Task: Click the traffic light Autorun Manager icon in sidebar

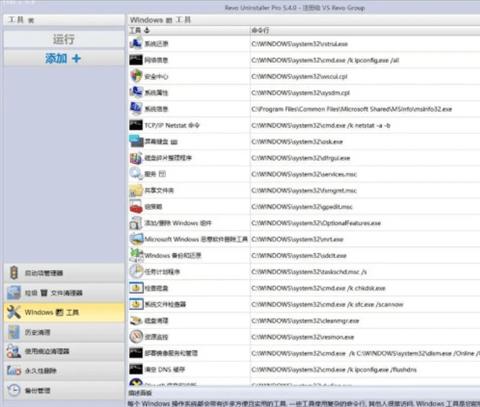Action: (x=14, y=273)
